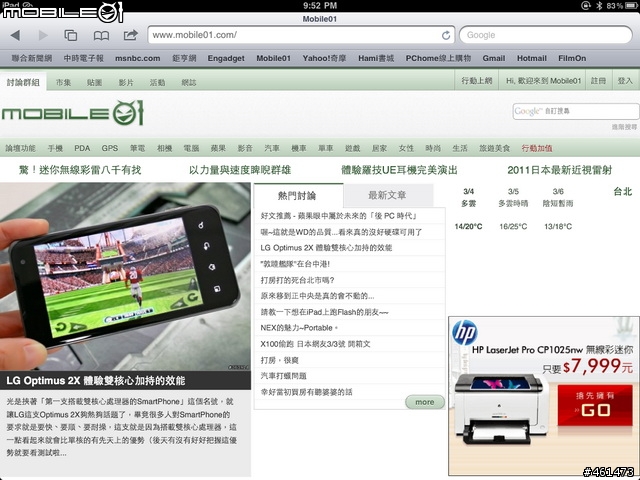Click the red GO button in HP ad

(x=595, y=406)
